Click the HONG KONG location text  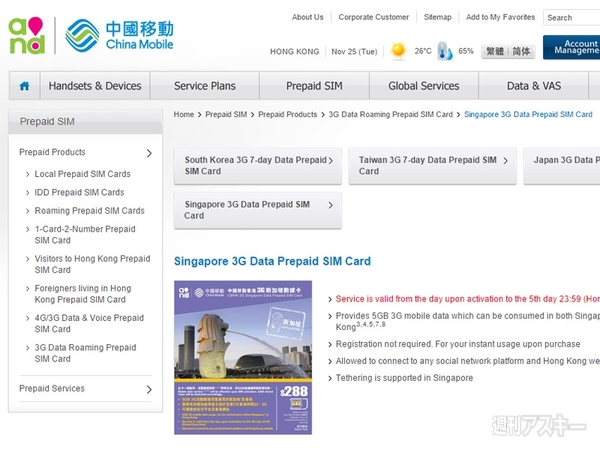295,52
